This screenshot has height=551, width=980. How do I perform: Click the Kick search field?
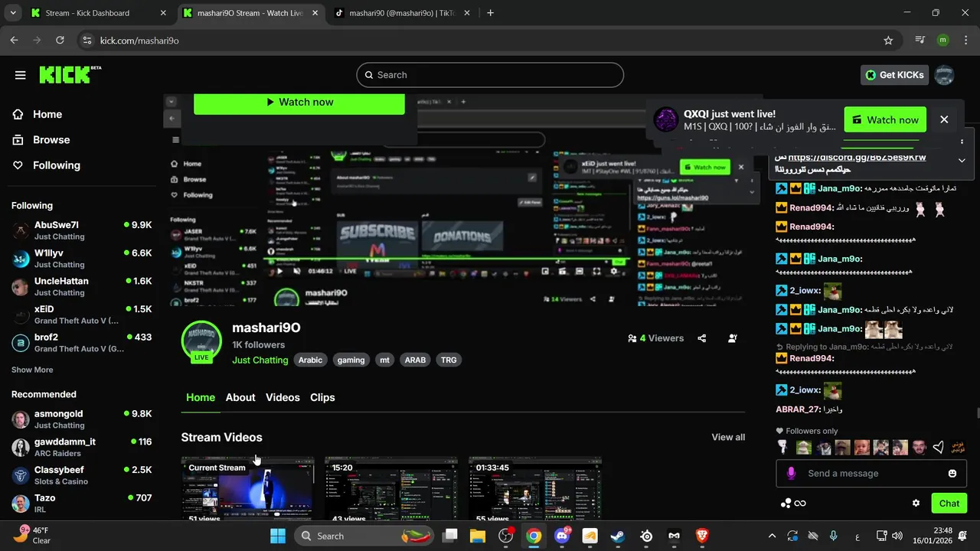490,75
